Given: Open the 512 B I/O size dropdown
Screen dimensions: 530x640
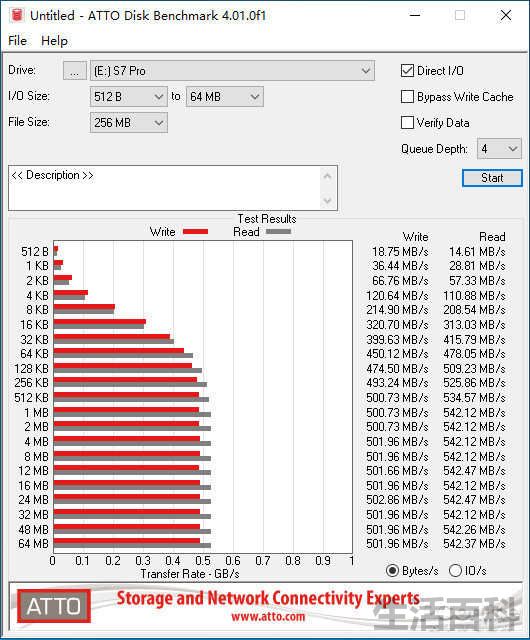Looking at the screenshot, I should tap(129, 97).
